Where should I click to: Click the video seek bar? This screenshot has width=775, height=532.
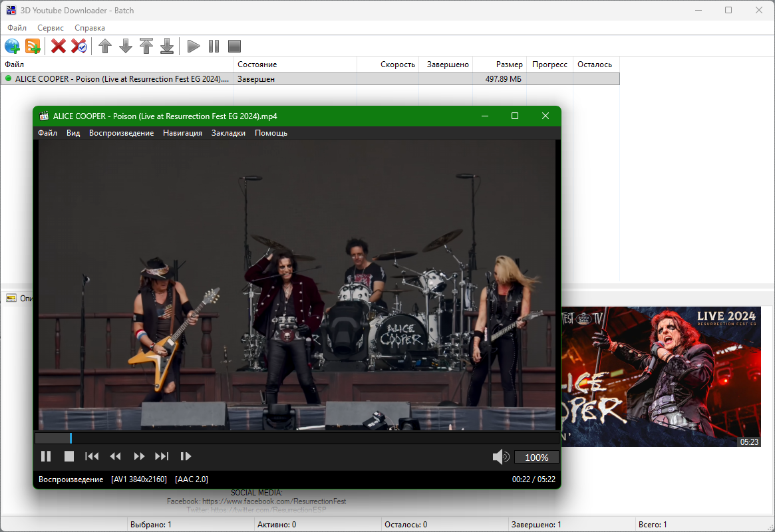(297, 438)
